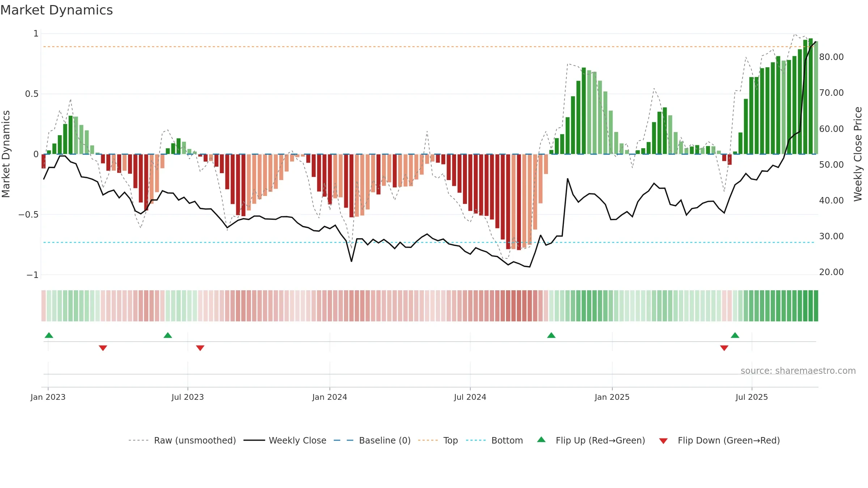Click the 50.00 price axis label

831,164
